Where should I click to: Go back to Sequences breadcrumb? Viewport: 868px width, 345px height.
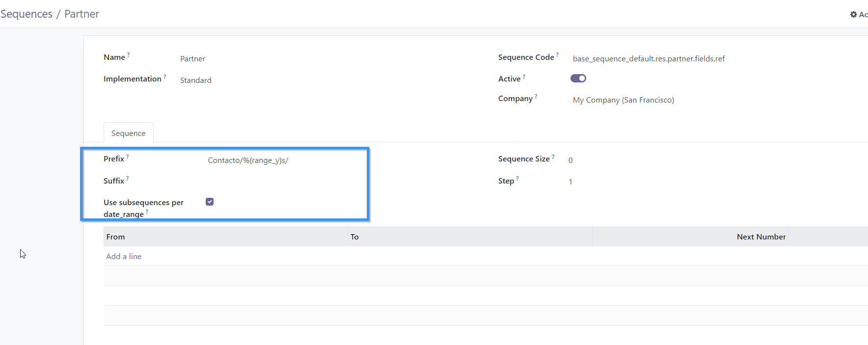pyautogui.click(x=27, y=14)
